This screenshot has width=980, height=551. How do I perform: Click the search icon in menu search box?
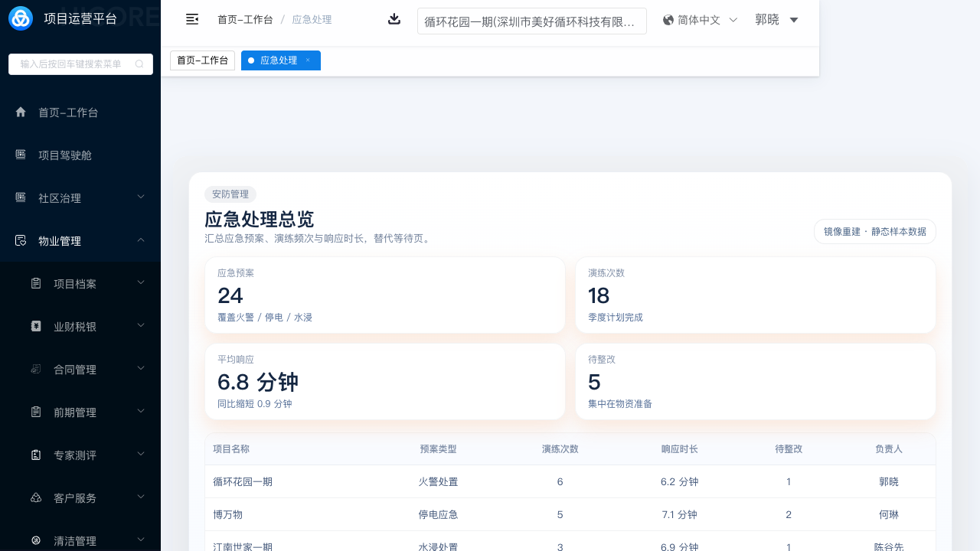point(139,64)
